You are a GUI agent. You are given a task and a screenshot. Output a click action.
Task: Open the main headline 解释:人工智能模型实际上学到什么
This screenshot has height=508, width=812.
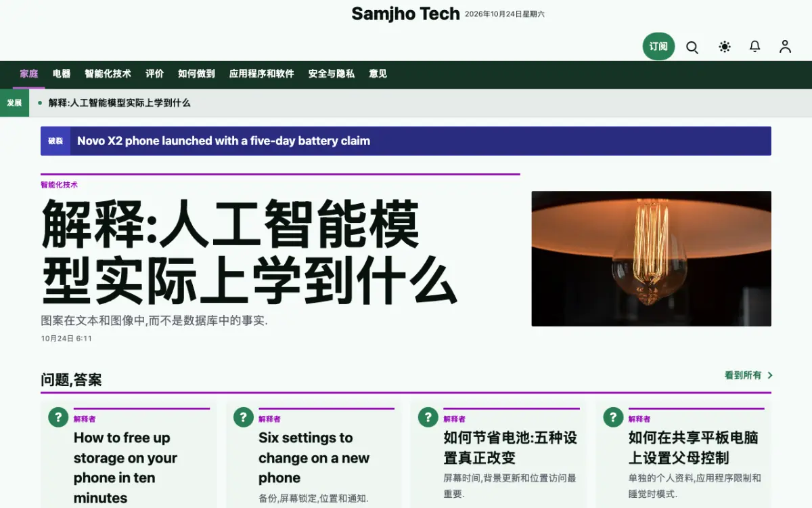point(249,253)
